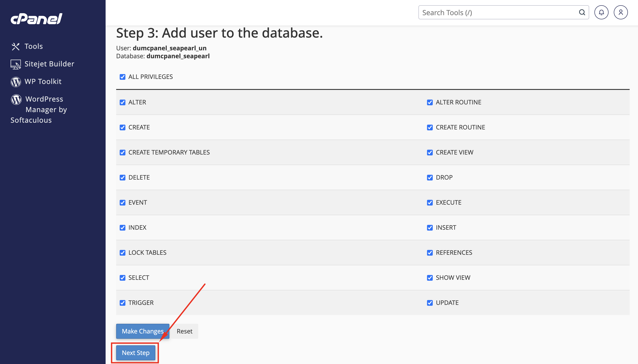Click the Make Changes button
The width and height of the screenshot is (638, 364).
(x=143, y=331)
